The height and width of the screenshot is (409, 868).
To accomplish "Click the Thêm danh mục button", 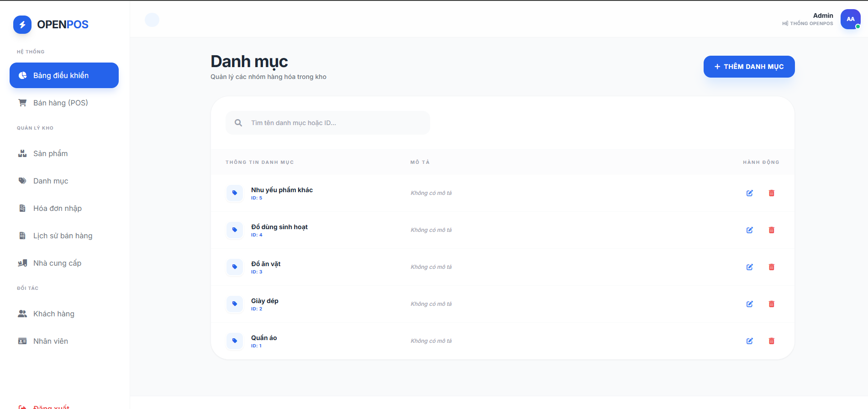I will tap(749, 67).
